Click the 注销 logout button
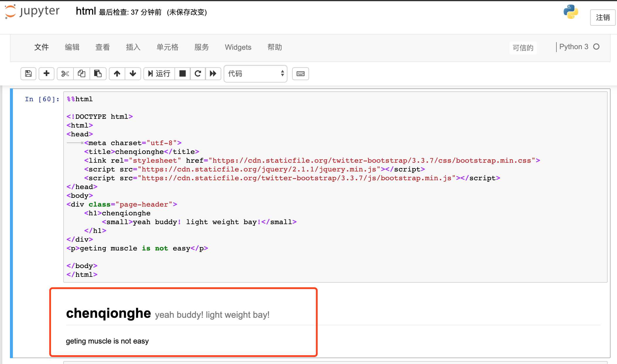Image resolution: width=617 pixels, height=364 pixels. point(603,18)
